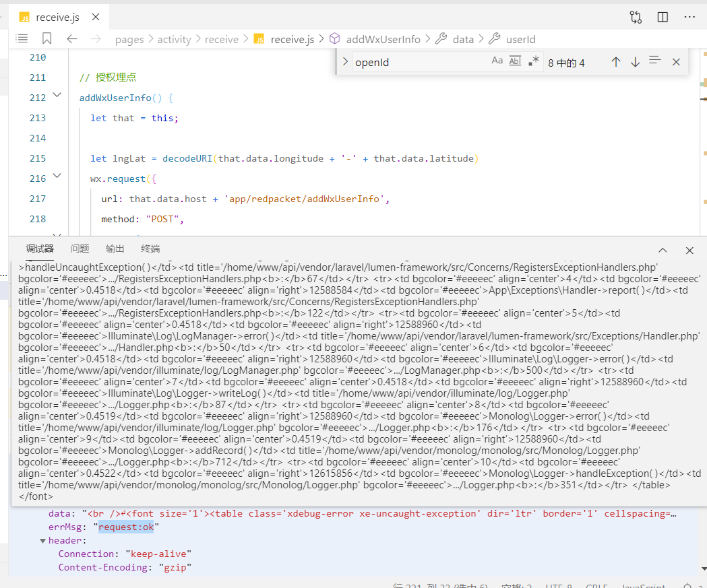Viewport: 707px width, 588px height.
Task: Close the receive.js editor tab
Action: [x=96, y=17]
